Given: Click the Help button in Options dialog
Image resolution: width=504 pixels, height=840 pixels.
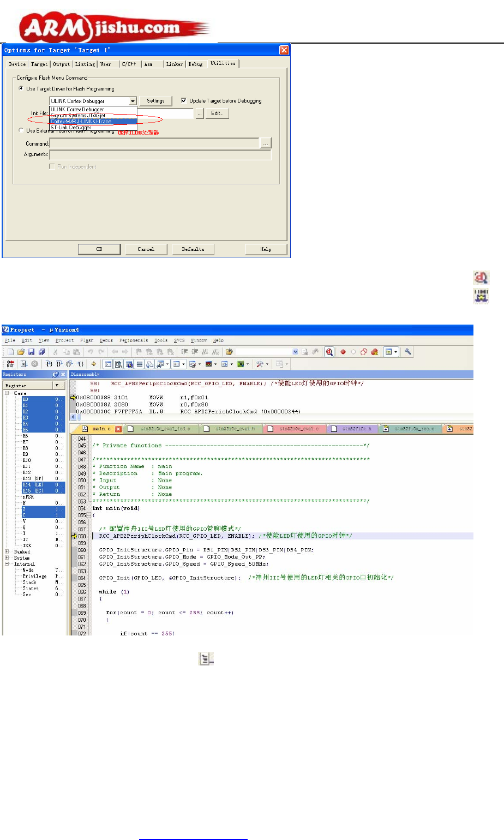Looking at the screenshot, I should click(266, 249).
